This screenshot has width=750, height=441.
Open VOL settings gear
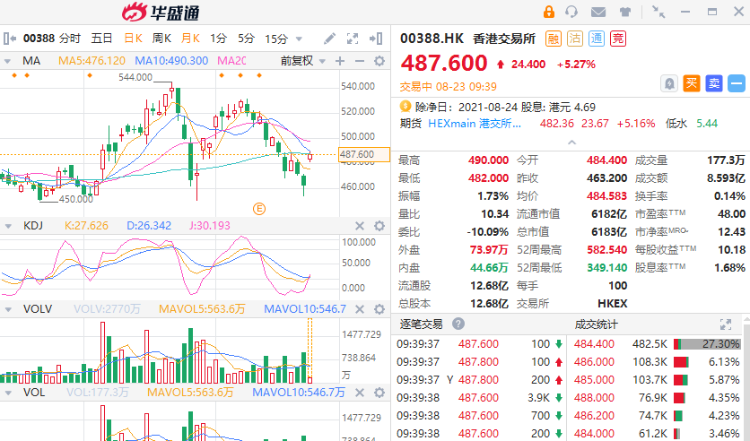coord(379,393)
